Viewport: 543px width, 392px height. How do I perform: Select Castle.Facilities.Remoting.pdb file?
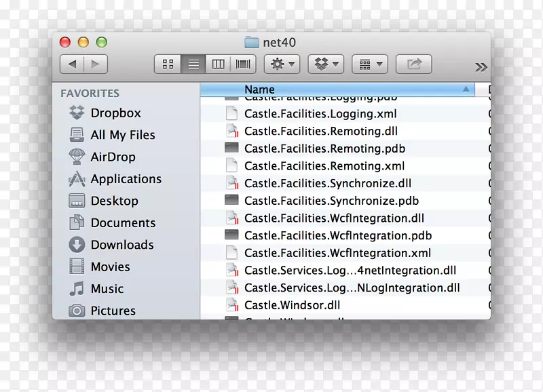point(324,149)
